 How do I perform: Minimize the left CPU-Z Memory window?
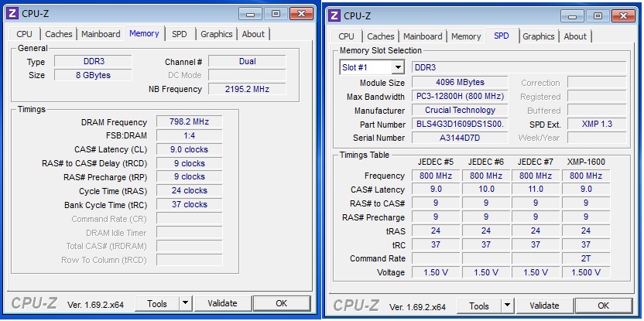251,14
